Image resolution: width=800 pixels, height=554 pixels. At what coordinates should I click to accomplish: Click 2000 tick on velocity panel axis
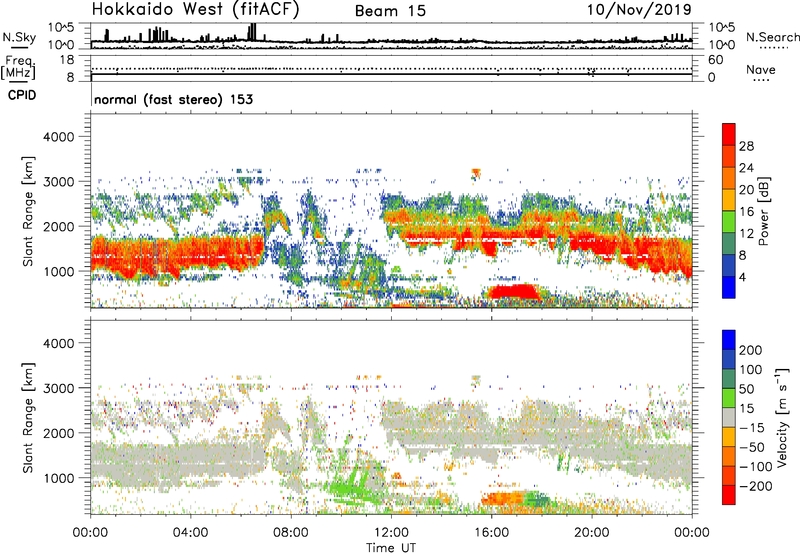(x=59, y=433)
